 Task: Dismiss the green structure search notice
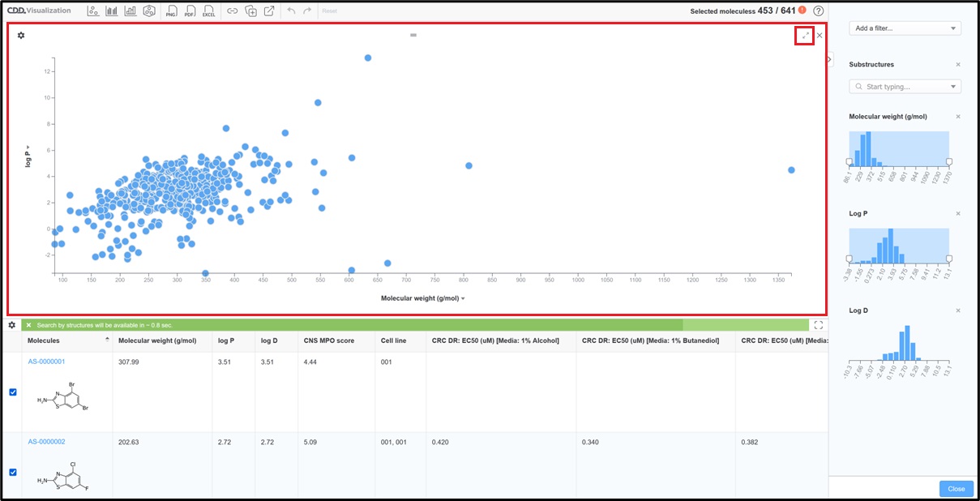click(x=28, y=325)
